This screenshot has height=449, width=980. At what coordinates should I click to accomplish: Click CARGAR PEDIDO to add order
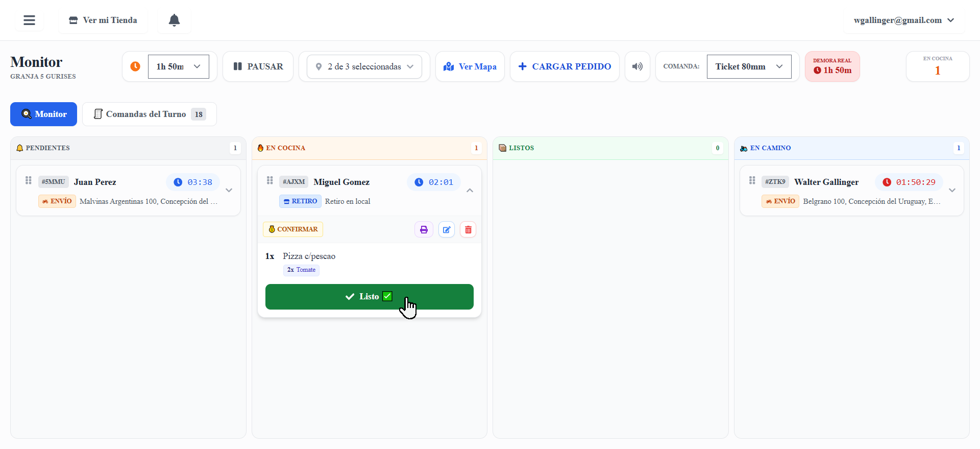tap(565, 66)
